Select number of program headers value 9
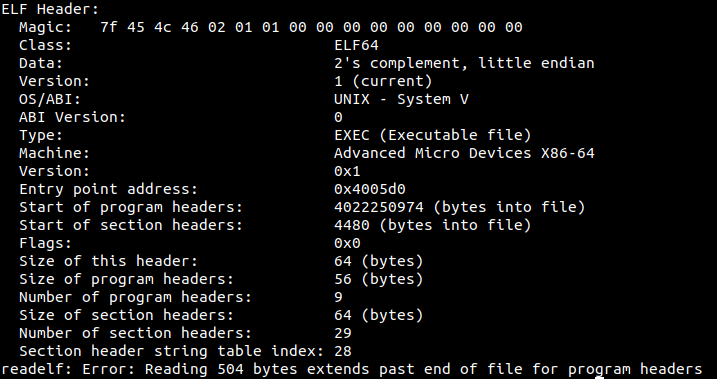 pyautogui.click(x=338, y=297)
